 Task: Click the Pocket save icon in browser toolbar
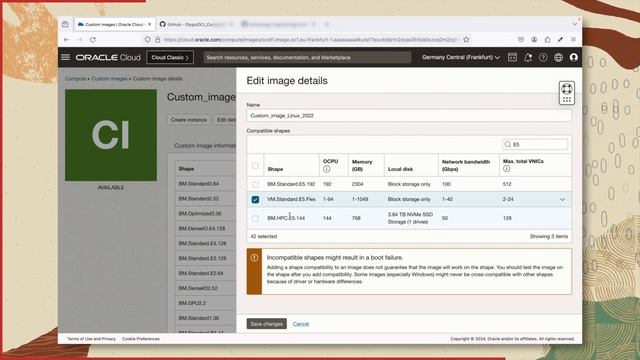click(521, 40)
